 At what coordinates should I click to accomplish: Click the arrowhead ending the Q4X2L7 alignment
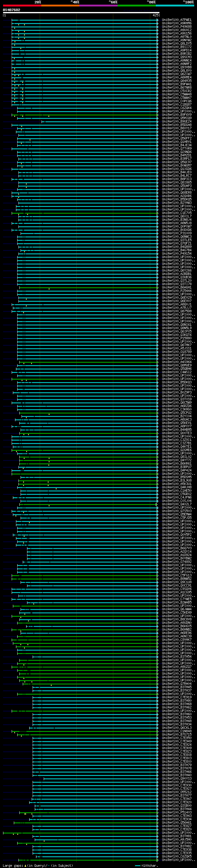[x=157, y=504]
